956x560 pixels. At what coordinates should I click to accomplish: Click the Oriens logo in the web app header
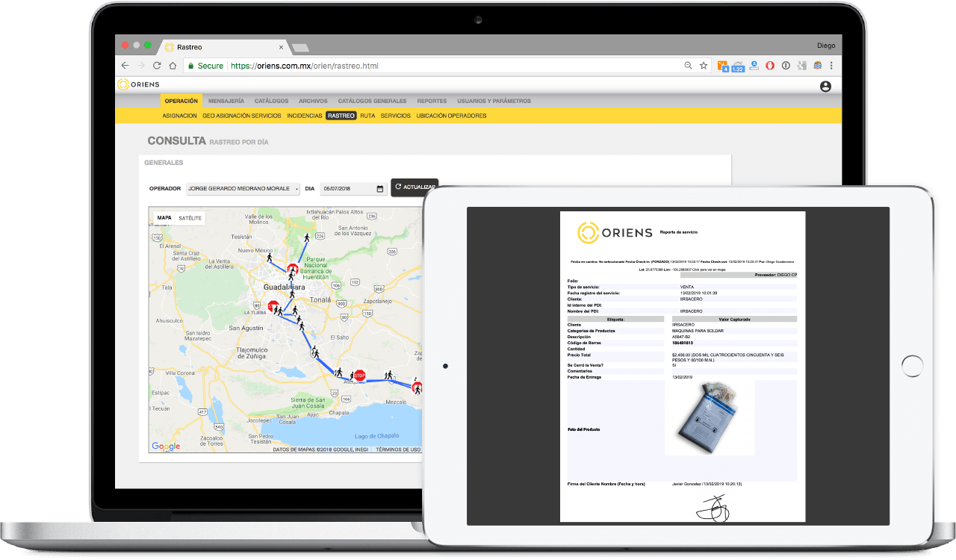point(138,85)
